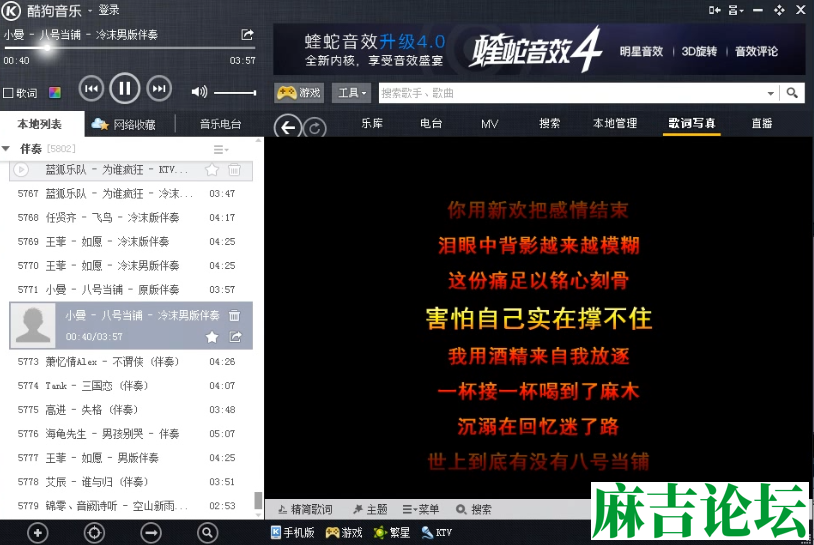Toggle the 歌词 lyrics checkbox
Viewport: 814px width, 545px height.
pos(8,93)
